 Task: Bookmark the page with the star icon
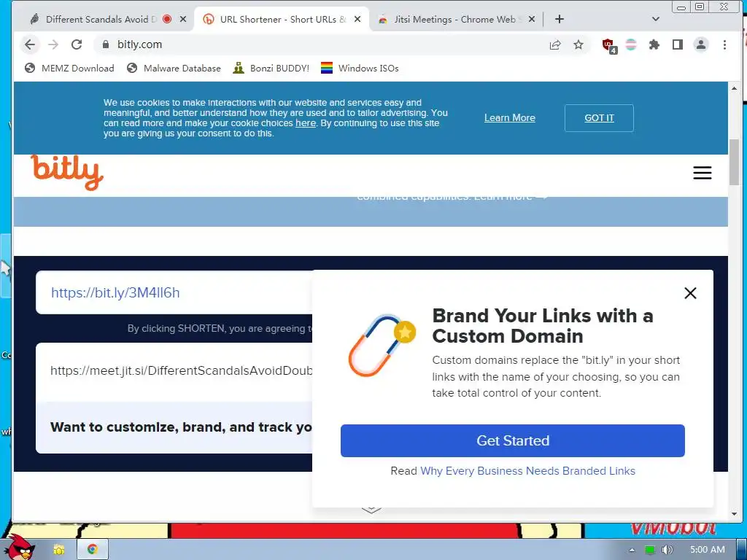coord(578,44)
